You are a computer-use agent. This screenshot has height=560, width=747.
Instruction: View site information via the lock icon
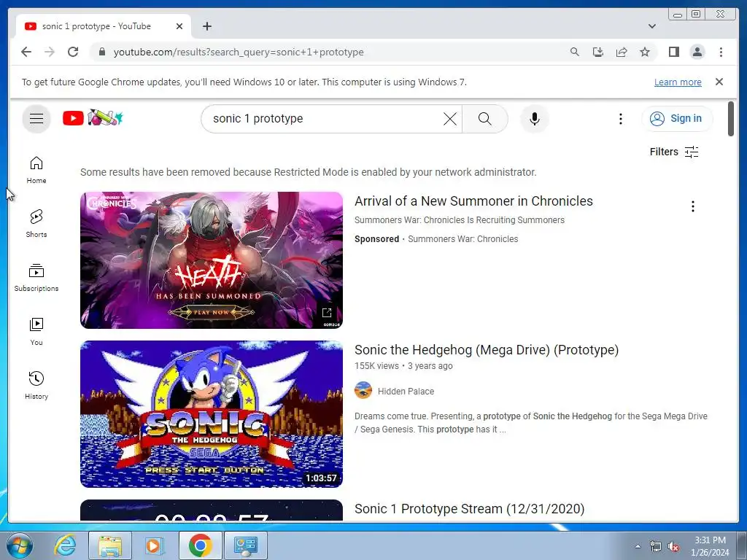(x=101, y=52)
